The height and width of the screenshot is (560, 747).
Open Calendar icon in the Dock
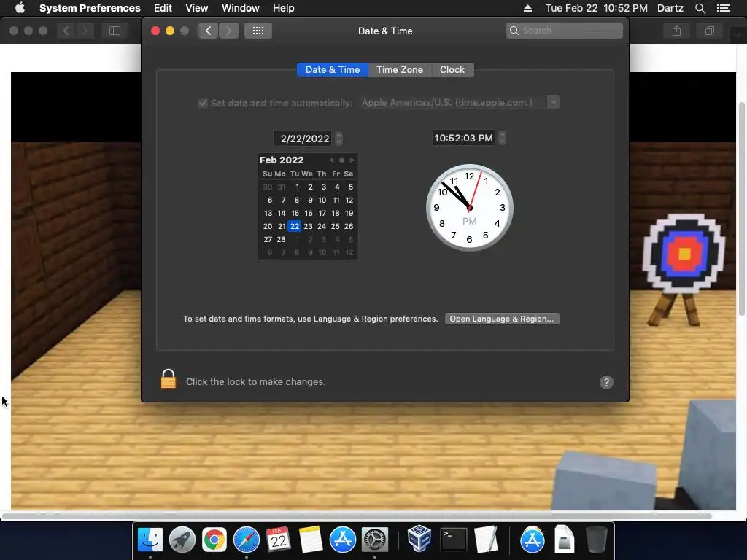[278, 540]
